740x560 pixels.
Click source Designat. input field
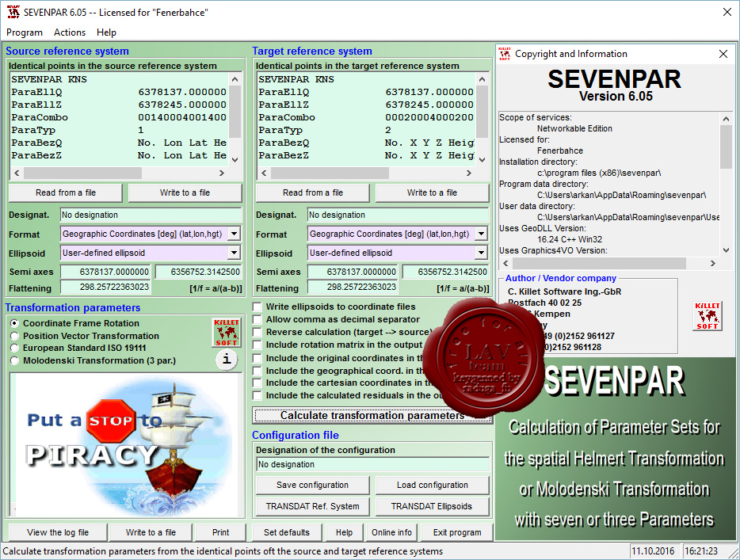coord(151,215)
